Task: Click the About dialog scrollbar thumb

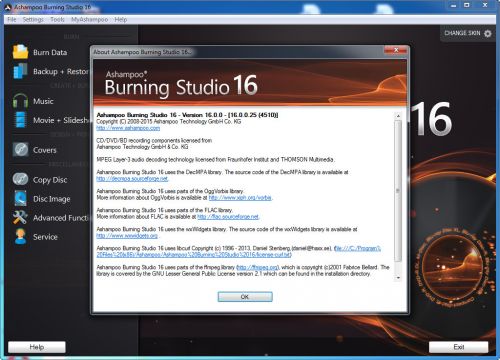Action: click(x=398, y=190)
